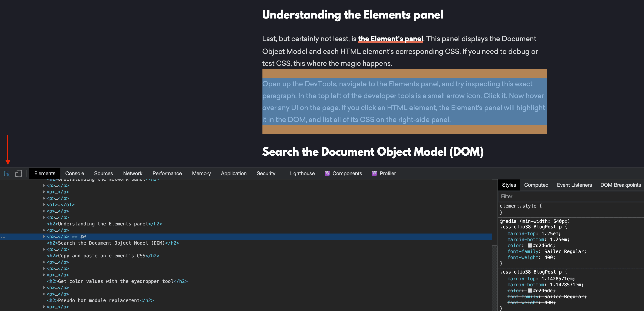Click the struck-through margin-bottom 1.1428571em declaration

coord(546,284)
